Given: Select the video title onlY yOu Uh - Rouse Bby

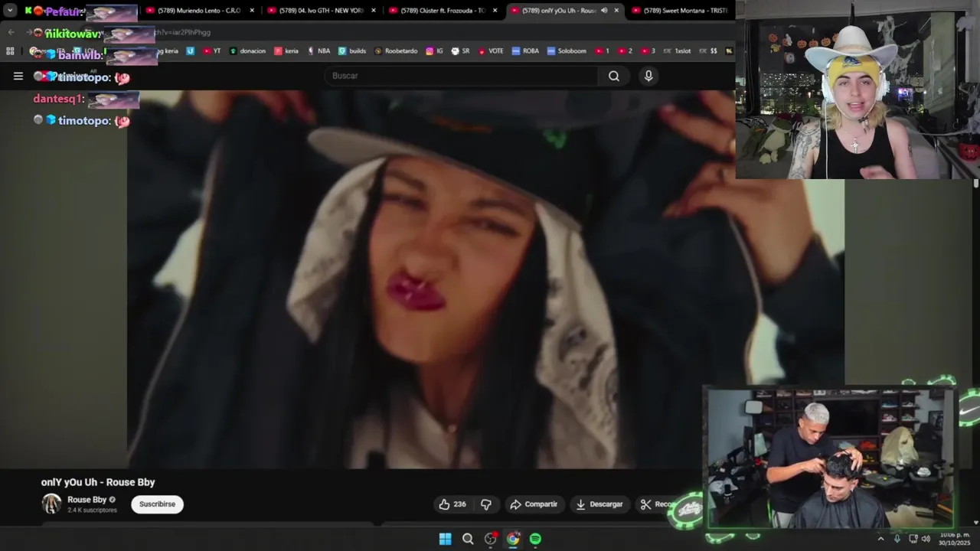Looking at the screenshot, I should coord(98,482).
